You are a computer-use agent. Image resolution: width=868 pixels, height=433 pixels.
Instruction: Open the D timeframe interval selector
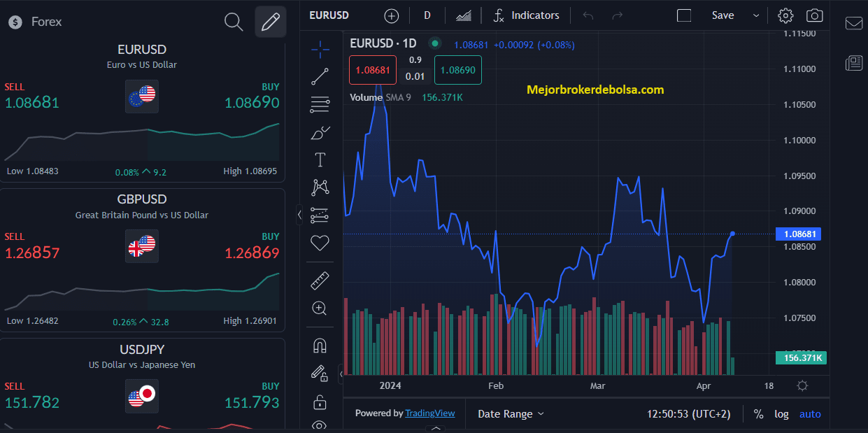427,15
